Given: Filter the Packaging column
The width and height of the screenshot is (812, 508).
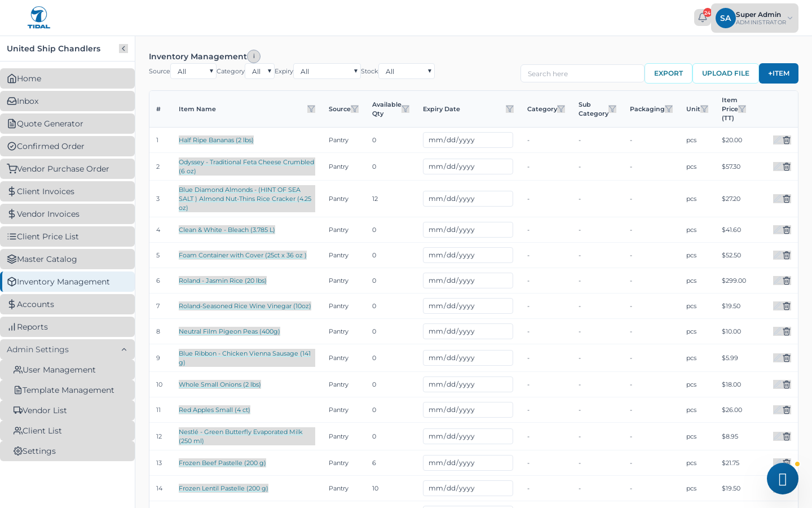Looking at the screenshot, I should [669, 109].
